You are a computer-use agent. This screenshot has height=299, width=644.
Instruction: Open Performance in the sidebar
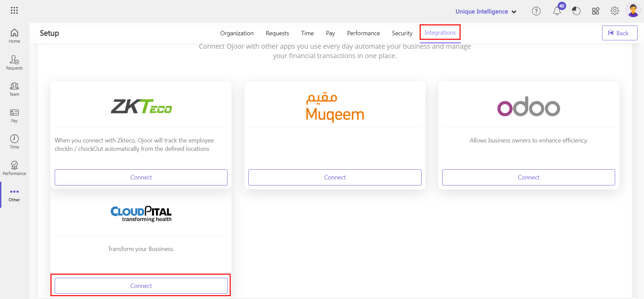[14, 168]
